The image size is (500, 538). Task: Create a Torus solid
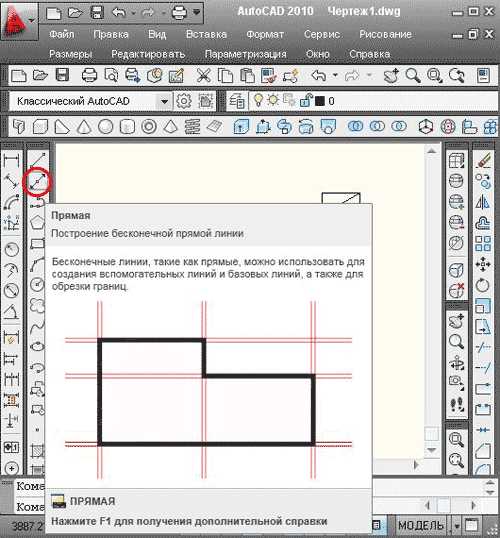149,127
